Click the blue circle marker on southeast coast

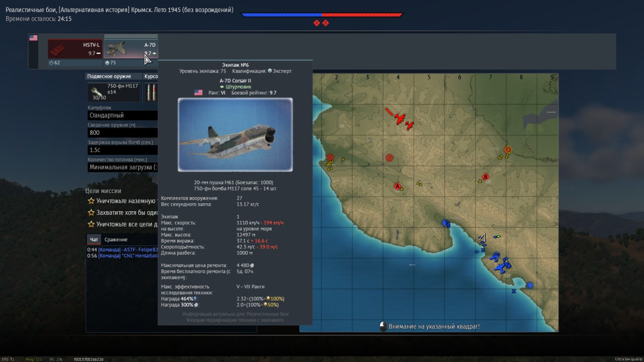[x=530, y=285]
